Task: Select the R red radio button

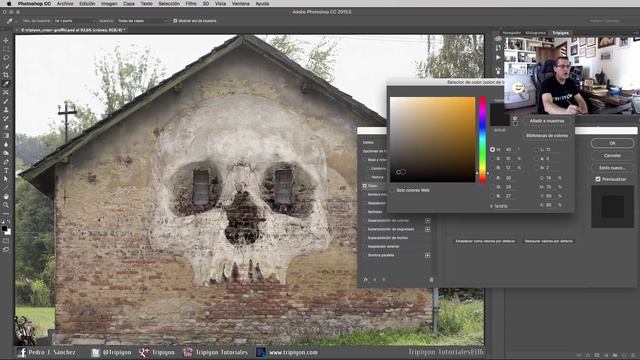Action: tap(492, 178)
